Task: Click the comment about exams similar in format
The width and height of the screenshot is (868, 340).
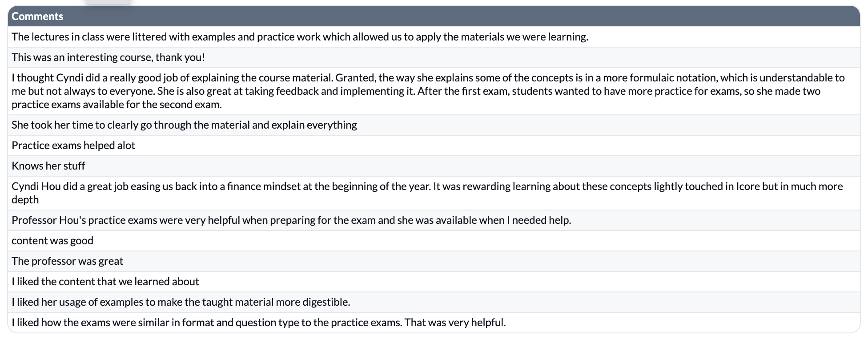Action: [434, 323]
